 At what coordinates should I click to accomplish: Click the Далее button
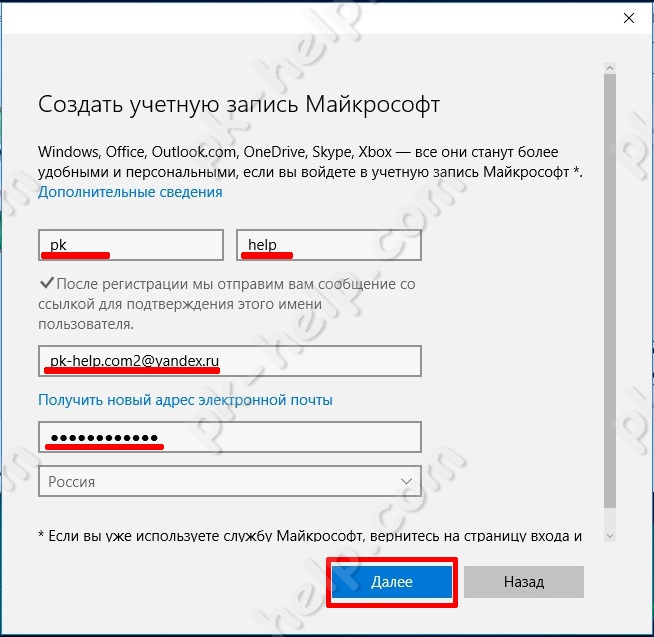[392, 582]
